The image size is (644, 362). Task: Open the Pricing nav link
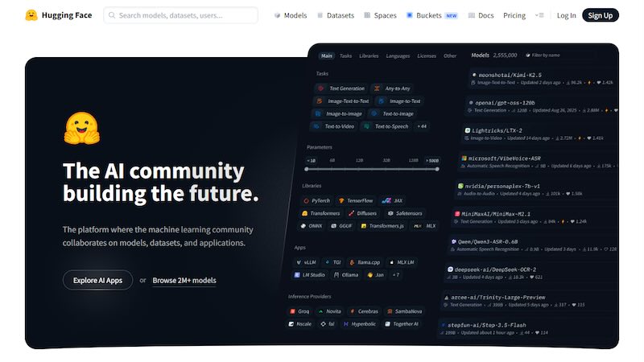(514, 15)
